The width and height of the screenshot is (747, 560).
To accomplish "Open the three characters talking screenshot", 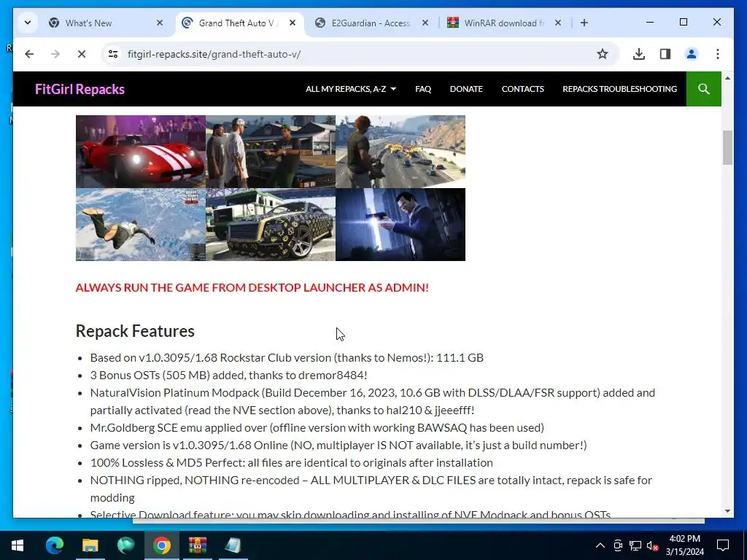I will pyautogui.click(x=271, y=152).
